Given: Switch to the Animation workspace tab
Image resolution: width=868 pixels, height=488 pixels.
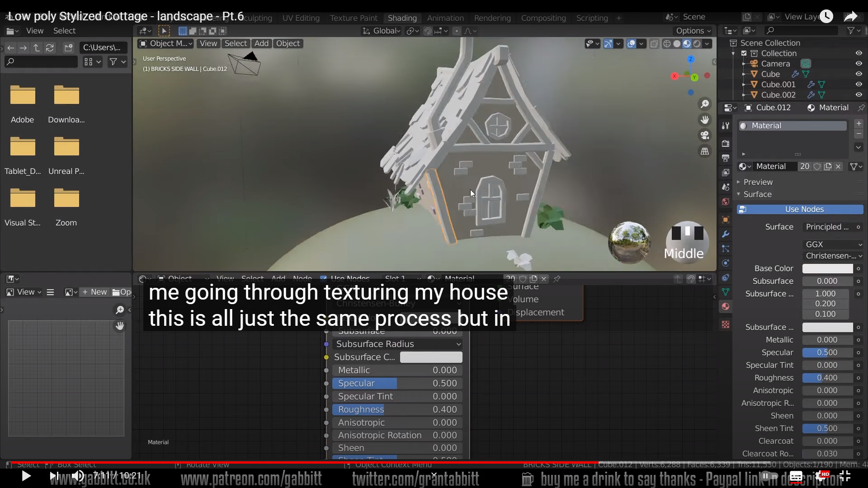Looking at the screenshot, I should pyautogui.click(x=445, y=18).
